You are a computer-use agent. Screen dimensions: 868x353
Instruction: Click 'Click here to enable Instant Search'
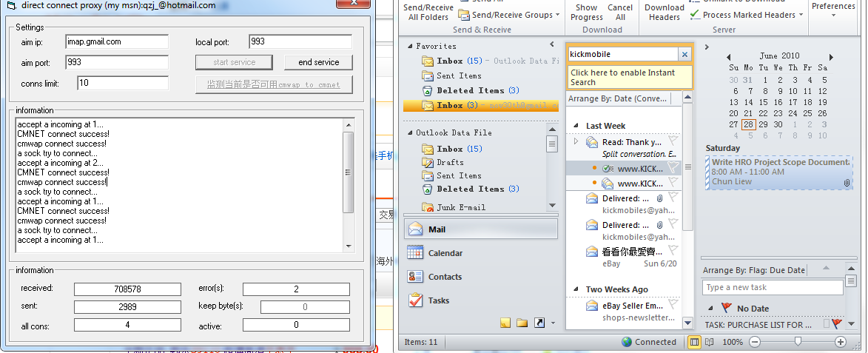point(630,78)
